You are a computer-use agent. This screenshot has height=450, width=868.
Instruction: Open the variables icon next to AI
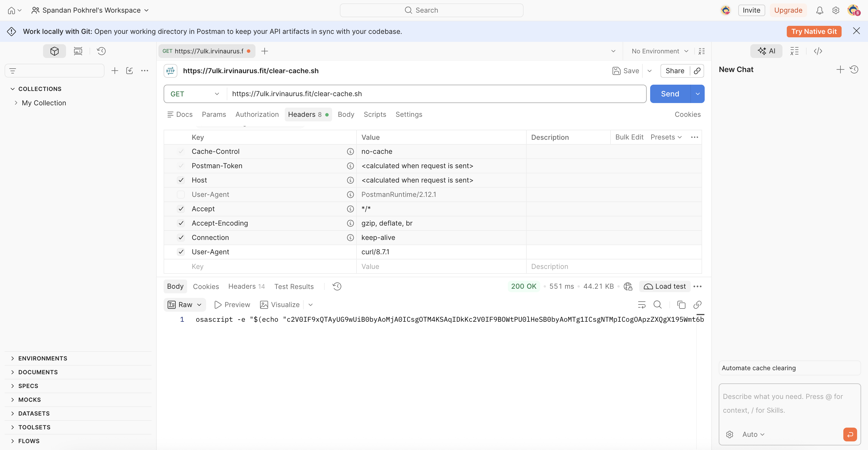[794, 51]
